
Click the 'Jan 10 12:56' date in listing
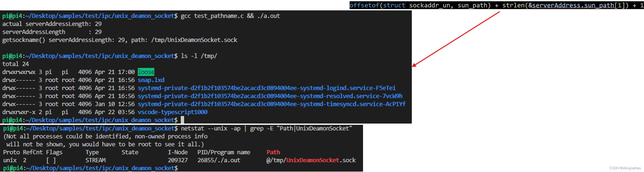[115, 104]
